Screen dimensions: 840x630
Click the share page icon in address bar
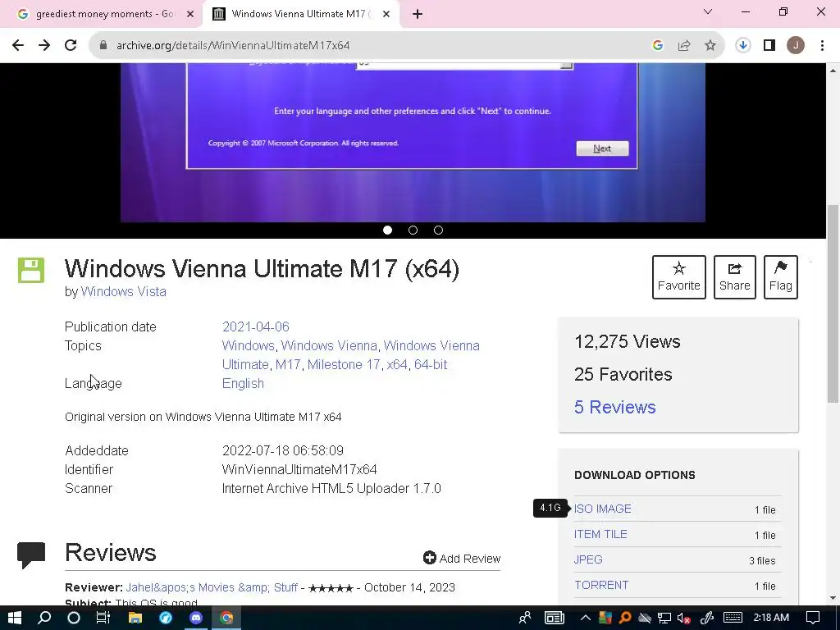tap(684, 46)
